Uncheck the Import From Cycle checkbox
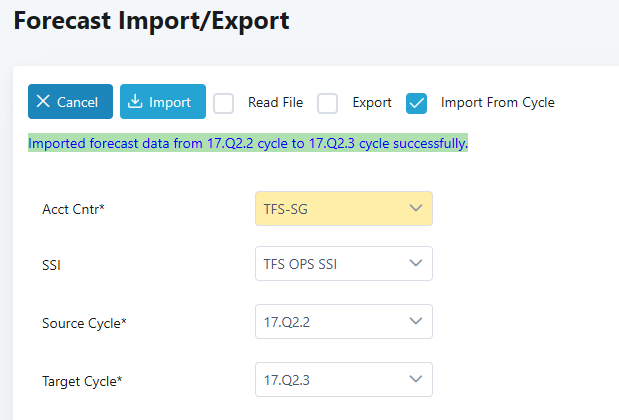Viewport: 619px width, 420px height. pyautogui.click(x=417, y=103)
